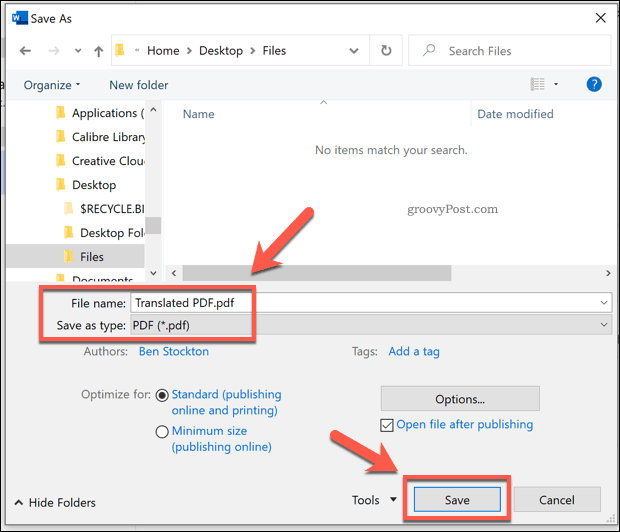Click the Refresh button in address bar
Viewport: 620px width, 532px height.
click(x=386, y=51)
